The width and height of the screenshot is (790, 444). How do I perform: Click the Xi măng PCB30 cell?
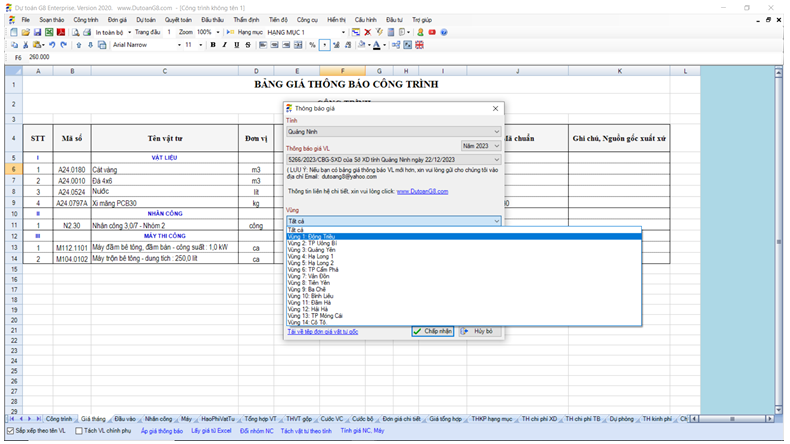click(165, 203)
